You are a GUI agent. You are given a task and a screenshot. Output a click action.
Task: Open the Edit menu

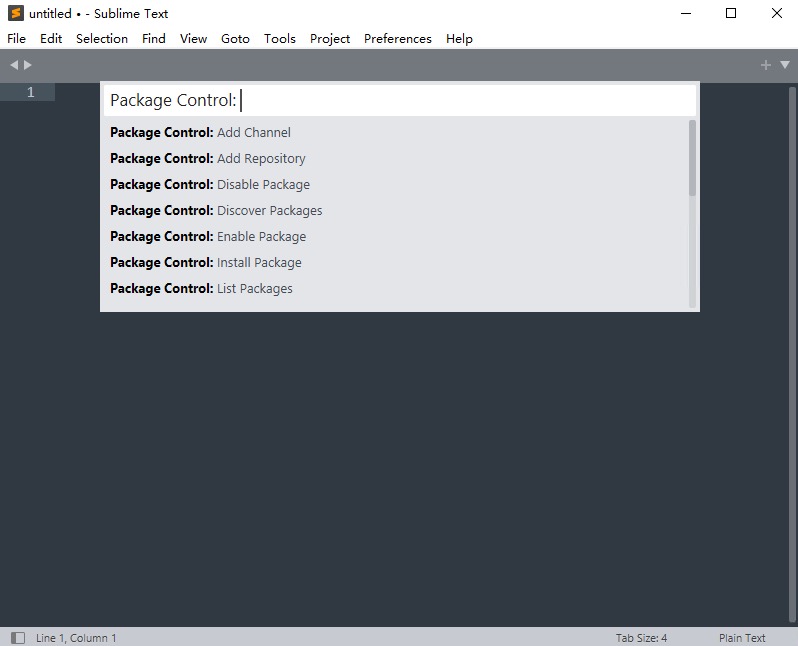click(x=51, y=39)
